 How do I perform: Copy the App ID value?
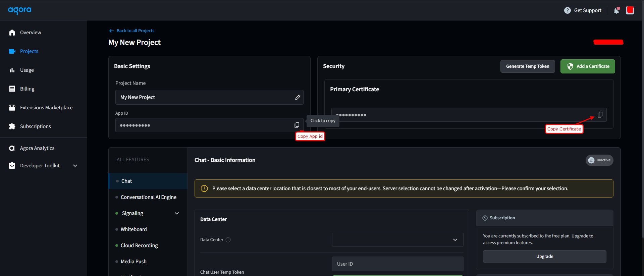click(x=297, y=125)
